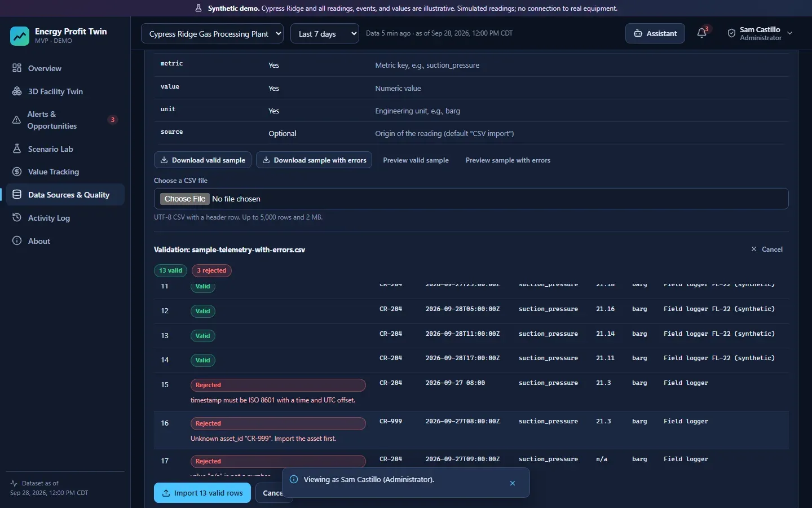
Task: Click the timestamp 2026-09-27 08:00 cell
Action: (455, 383)
